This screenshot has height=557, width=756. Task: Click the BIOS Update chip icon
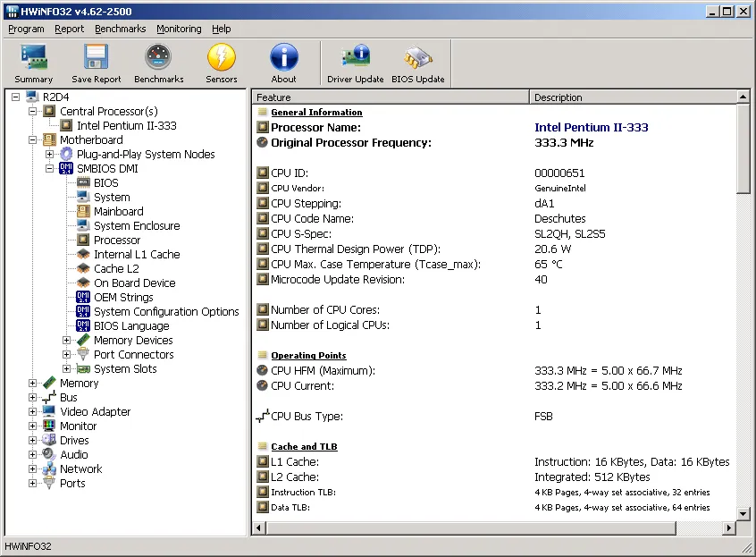[x=418, y=57]
